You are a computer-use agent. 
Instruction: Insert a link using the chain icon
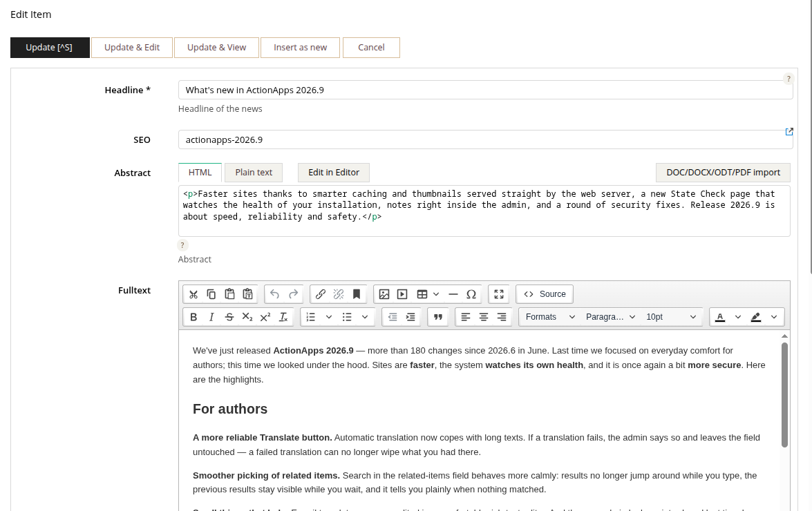(321, 294)
